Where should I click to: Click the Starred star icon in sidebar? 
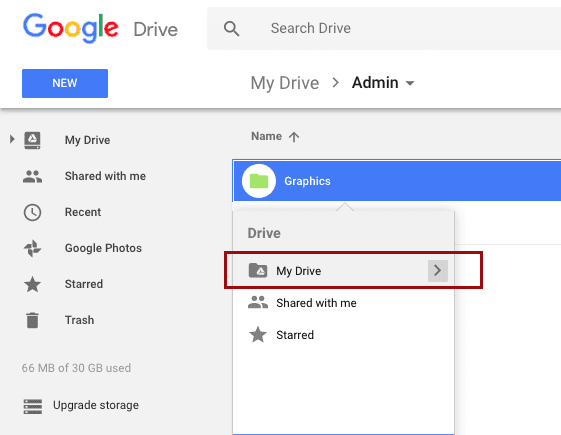coord(33,284)
